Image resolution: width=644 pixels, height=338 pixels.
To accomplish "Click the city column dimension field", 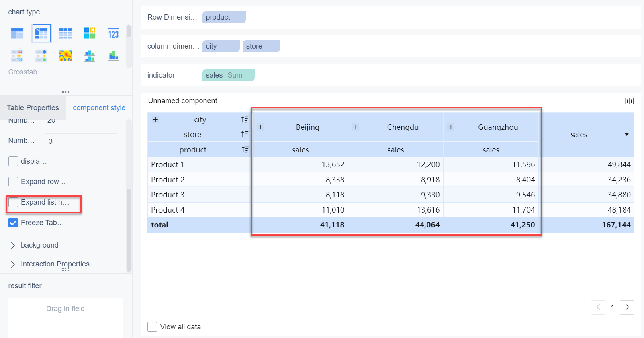I will [x=221, y=46].
